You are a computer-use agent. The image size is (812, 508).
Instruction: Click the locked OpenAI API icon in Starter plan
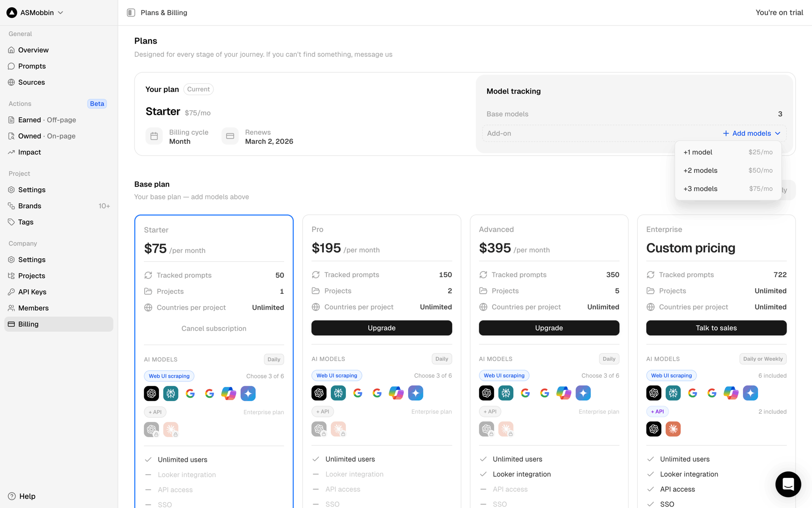click(151, 430)
